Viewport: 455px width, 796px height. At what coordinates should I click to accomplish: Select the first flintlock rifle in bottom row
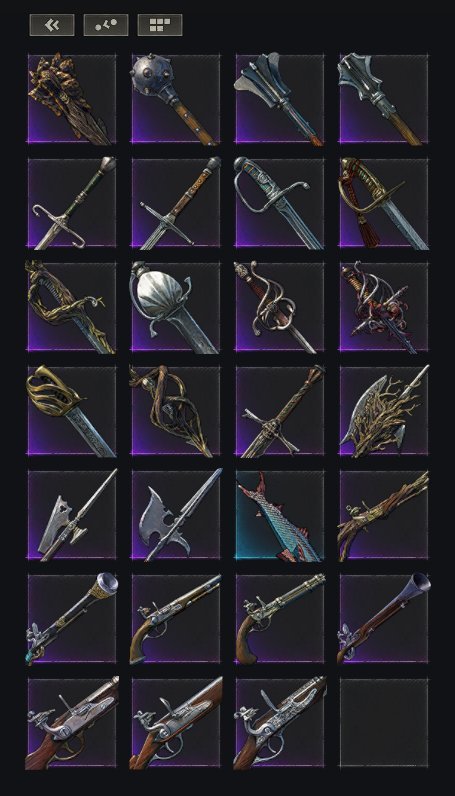(x=72, y=723)
